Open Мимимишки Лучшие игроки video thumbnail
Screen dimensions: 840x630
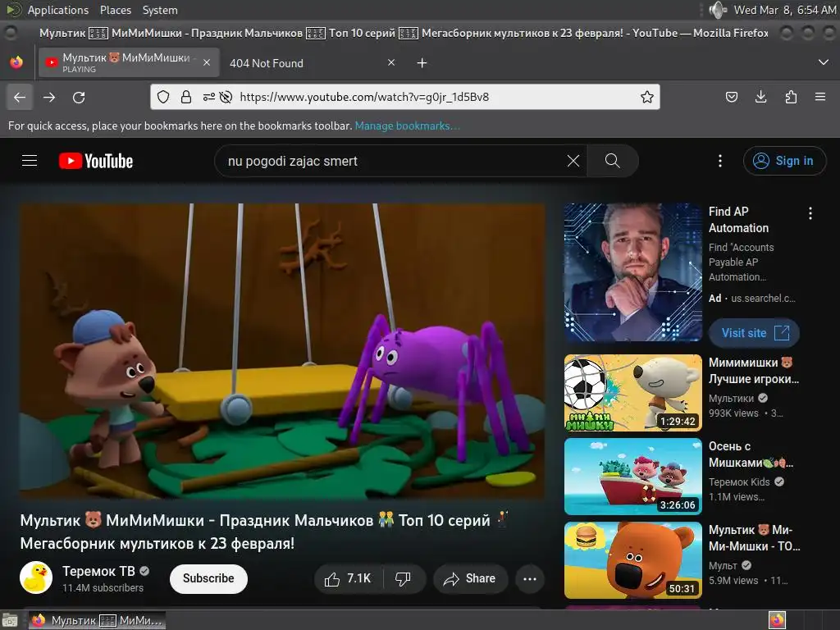[x=632, y=393]
